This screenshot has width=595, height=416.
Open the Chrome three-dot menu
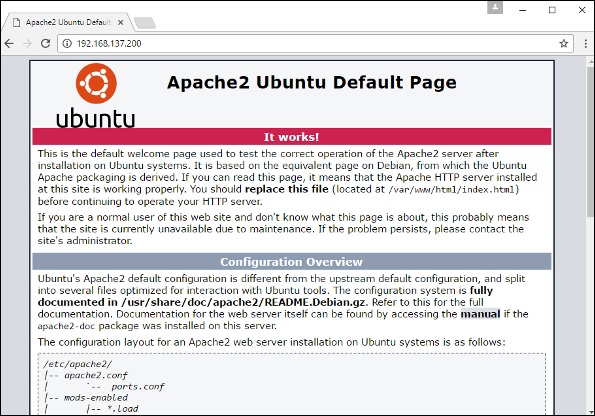coord(586,44)
